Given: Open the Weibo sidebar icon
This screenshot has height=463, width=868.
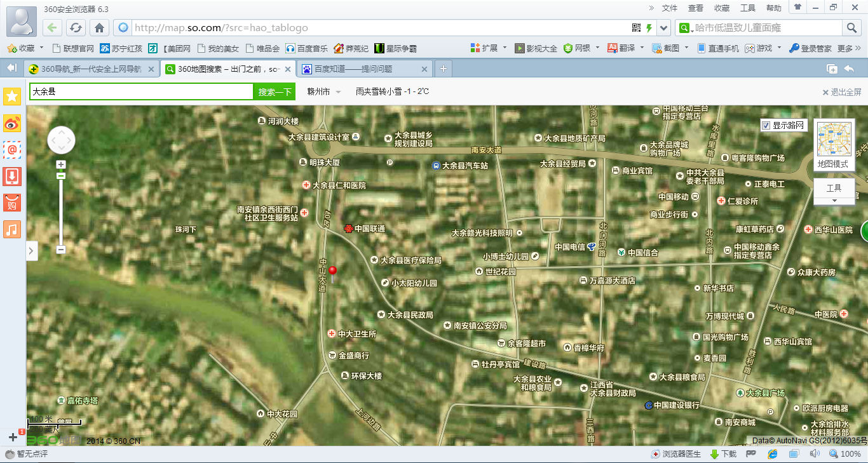Looking at the screenshot, I should (12, 123).
